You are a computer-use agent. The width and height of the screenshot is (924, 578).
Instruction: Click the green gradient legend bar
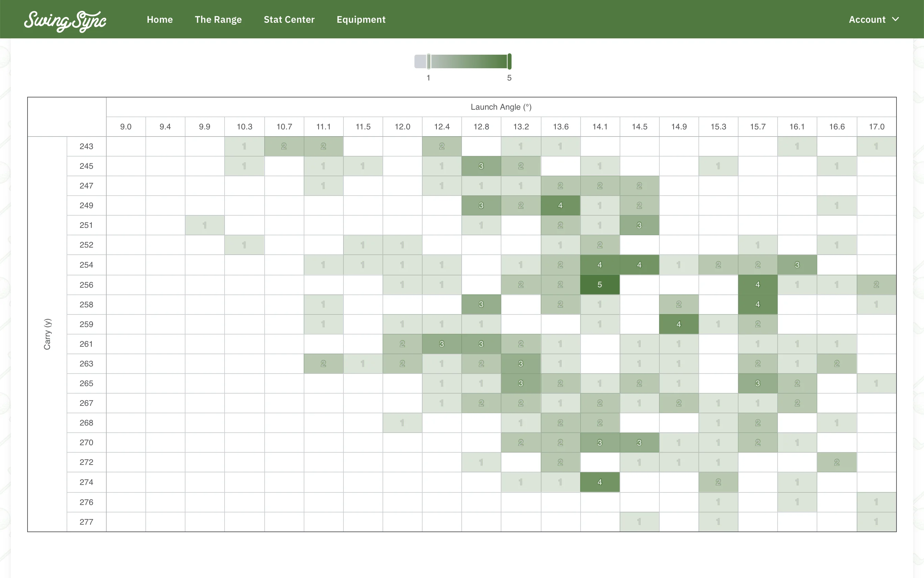point(469,61)
